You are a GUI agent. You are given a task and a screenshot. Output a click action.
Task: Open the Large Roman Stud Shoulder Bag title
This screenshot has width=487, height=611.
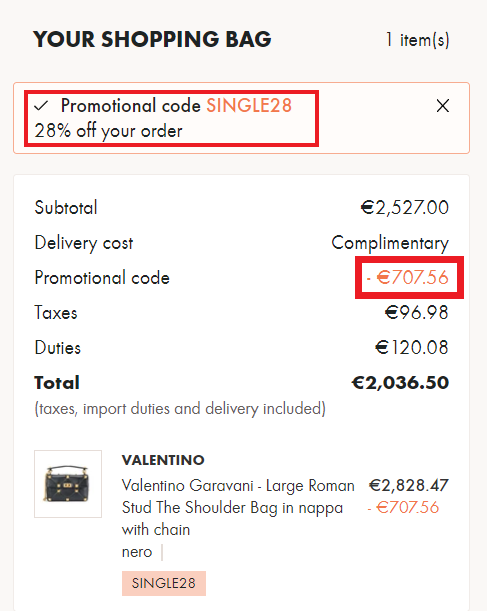point(238,507)
